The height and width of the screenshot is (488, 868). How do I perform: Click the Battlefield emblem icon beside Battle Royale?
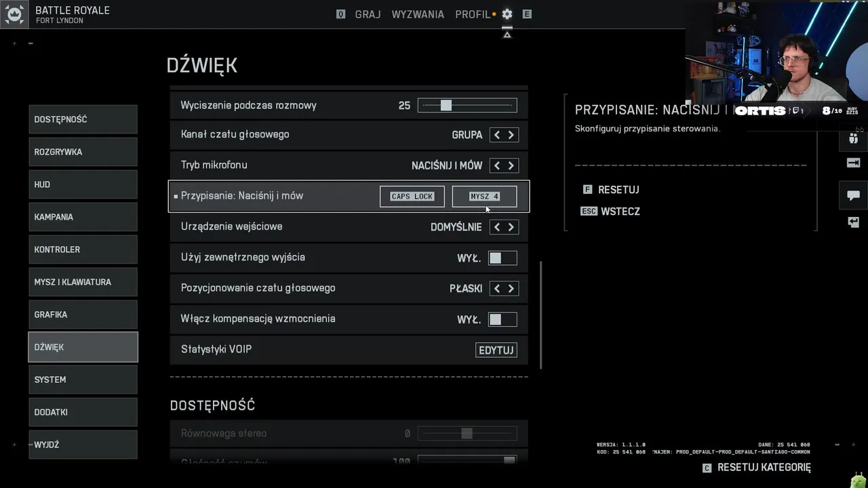coord(14,14)
